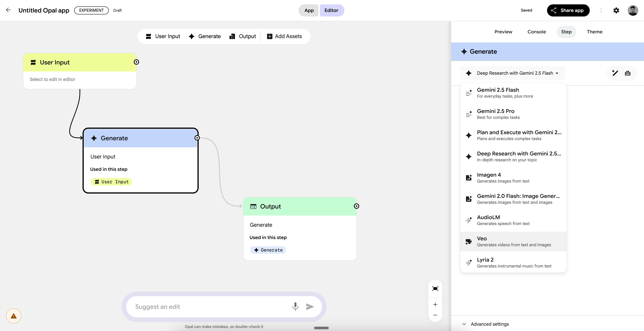Zoom in with the plus button
This screenshot has width=644, height=331.
pyautogui.click(x=435, y=304)
